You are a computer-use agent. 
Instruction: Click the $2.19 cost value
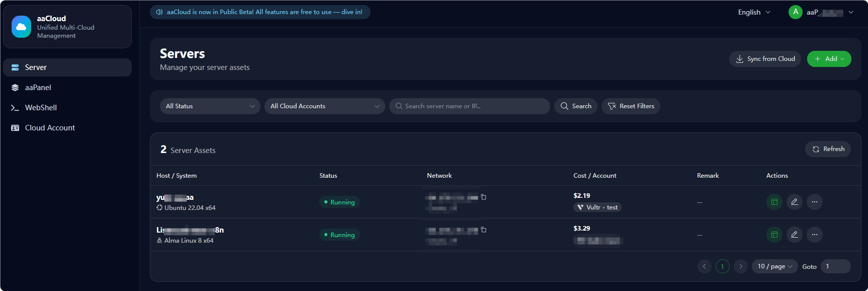[582, 195]
